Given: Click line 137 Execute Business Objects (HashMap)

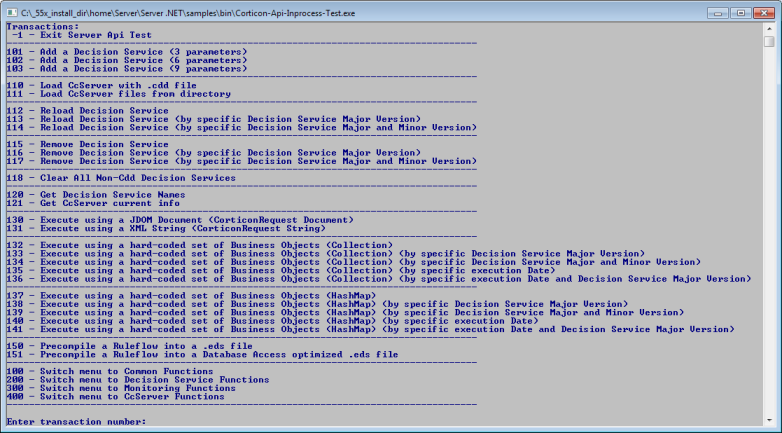Looking at the screenshot, I should (x=191, y=296).
